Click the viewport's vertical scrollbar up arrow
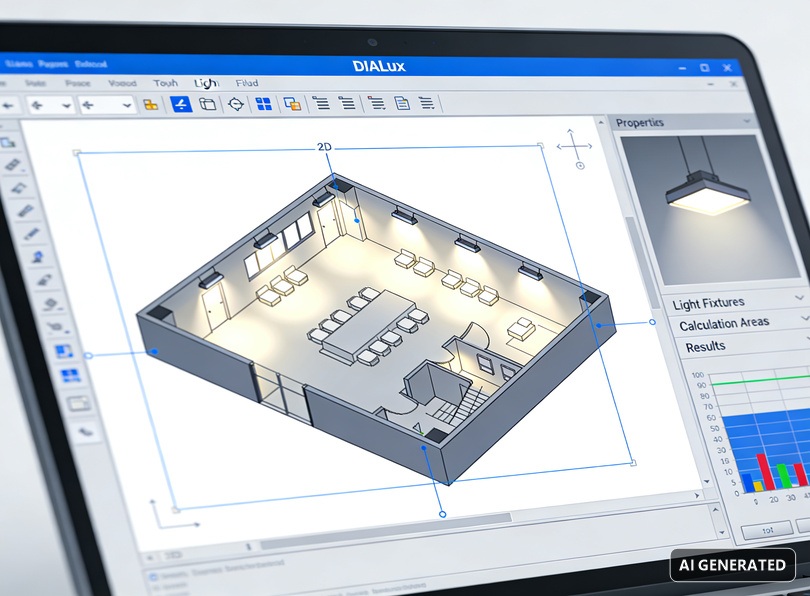The width and height of the screenshot is (810, 596). (601, 123)
